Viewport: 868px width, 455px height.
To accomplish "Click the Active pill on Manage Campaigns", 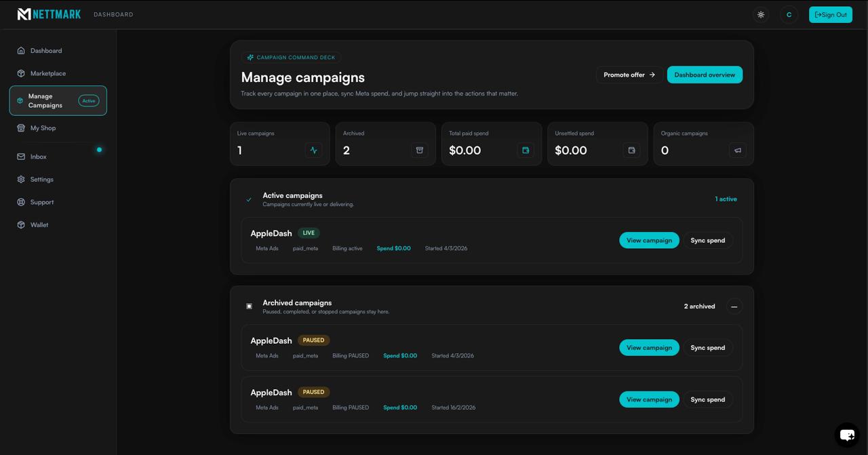I will (x=89, y=100).
